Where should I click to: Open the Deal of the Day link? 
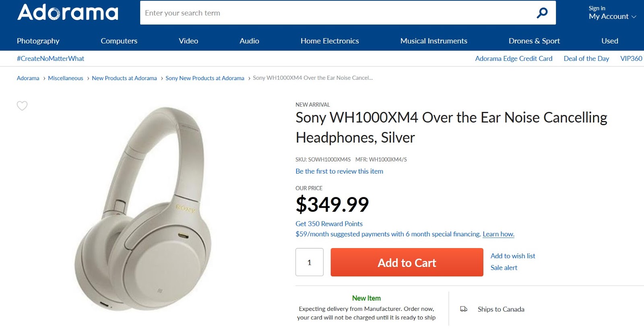(x=586, y=58)
